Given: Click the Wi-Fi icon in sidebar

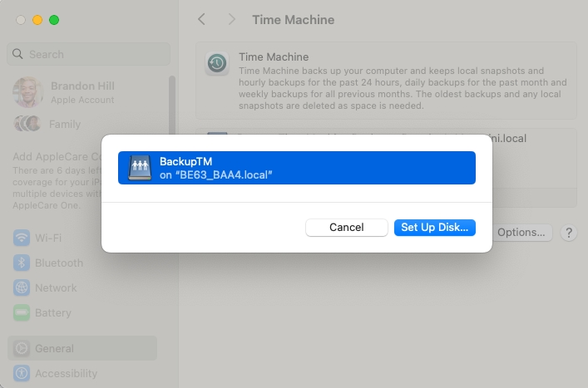Looking at the screenshot, I should [22, 238].
